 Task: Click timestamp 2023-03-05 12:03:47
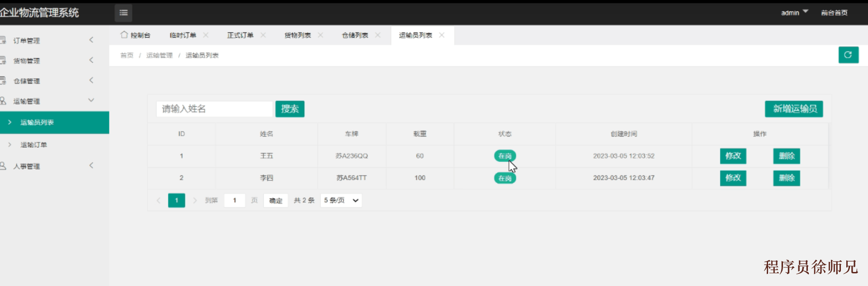coord(624,178)
